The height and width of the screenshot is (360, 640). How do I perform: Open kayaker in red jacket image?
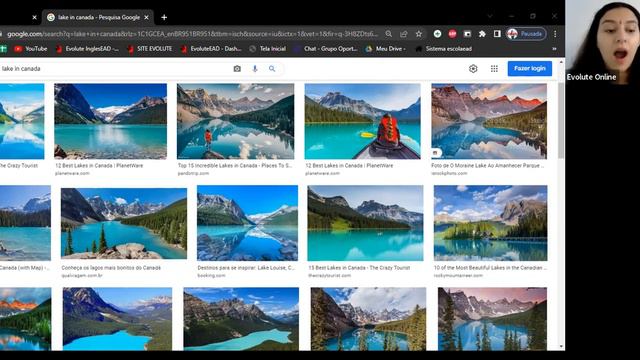362,121
